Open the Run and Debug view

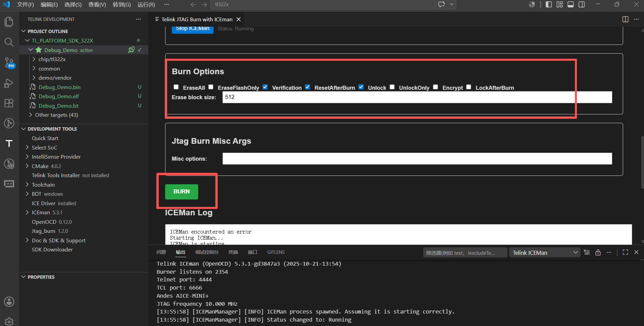9,83
